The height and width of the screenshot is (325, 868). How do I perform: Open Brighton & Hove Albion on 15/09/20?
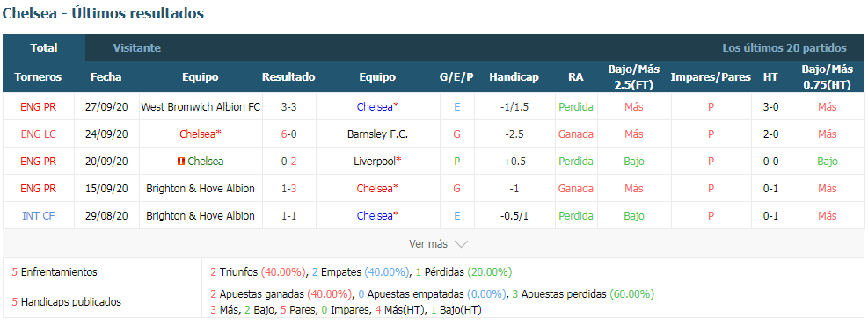pyautogui.click(x=201, y=189)
